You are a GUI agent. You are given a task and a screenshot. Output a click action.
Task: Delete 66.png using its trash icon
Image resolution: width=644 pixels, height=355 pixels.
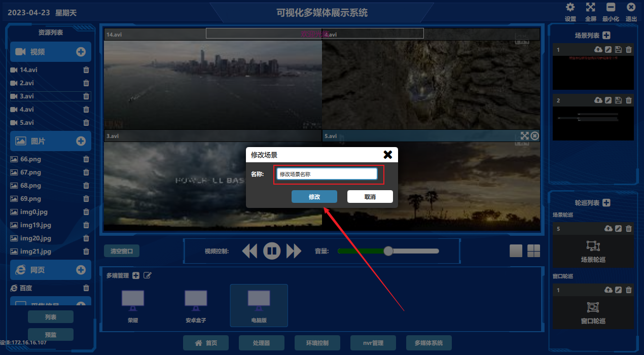(86, 159)
